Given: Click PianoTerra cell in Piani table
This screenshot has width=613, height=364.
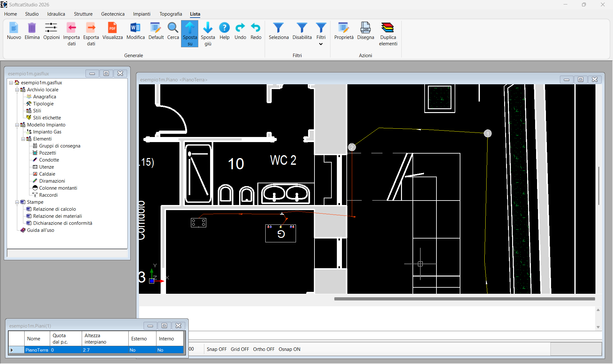Looking at the screenshot, I should (37, 350).
